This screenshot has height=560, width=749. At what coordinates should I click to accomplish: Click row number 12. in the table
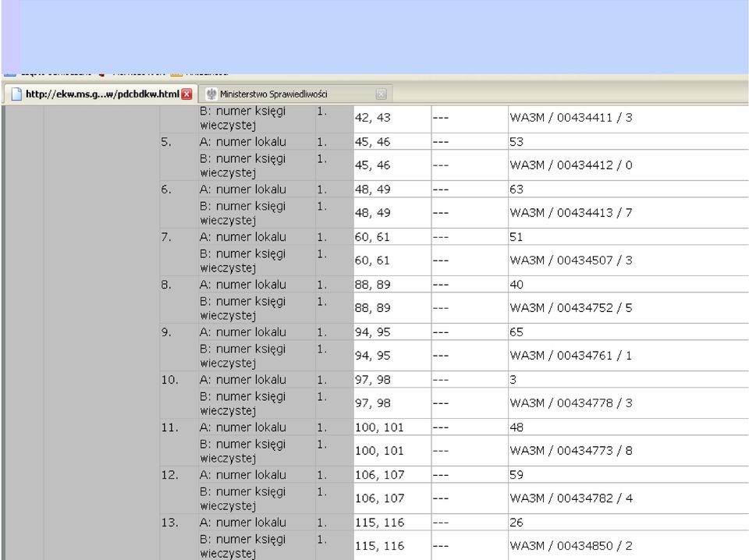[x=169, y=474]
